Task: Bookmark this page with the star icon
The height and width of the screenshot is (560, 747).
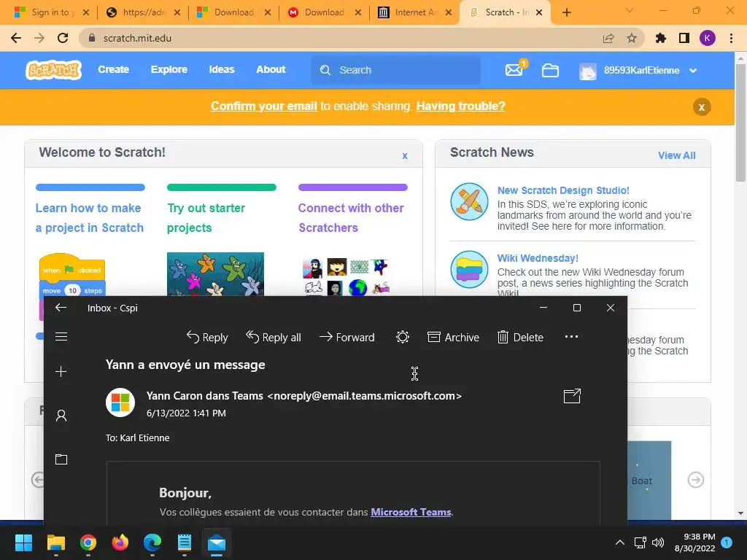Action: (632, 38)
